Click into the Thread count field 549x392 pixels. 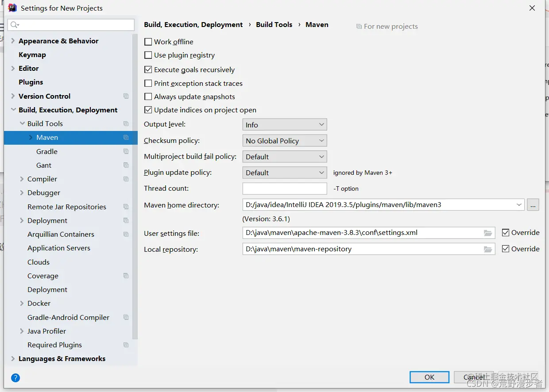pyautogui.click(x=285, y=188)
